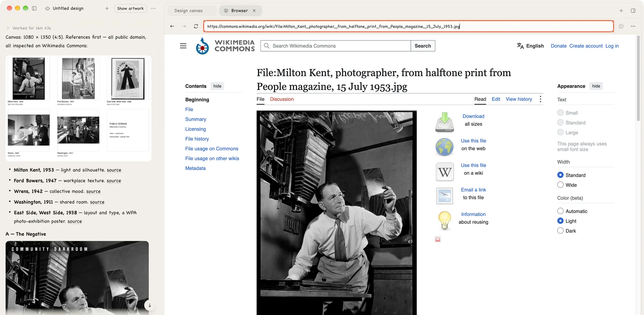Close the Browser tab with the X
644x315 pixels.
[x=254, y=11]
